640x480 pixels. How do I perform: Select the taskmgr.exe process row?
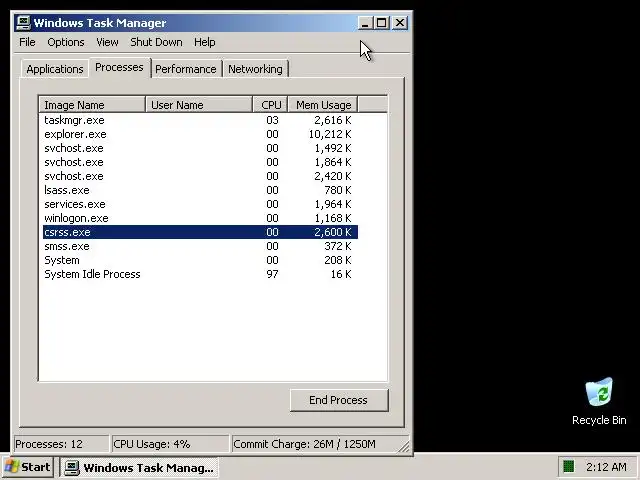pos(200,120)
